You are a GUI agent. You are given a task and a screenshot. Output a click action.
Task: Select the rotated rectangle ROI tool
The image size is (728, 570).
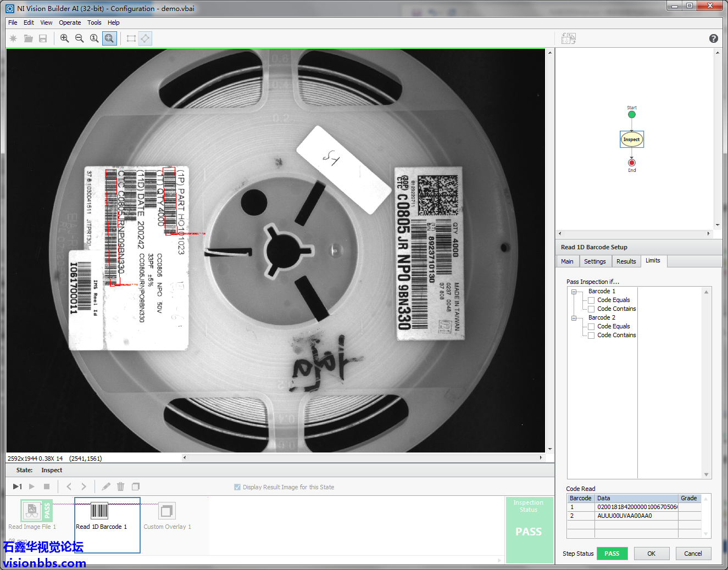tap(145, 38)
